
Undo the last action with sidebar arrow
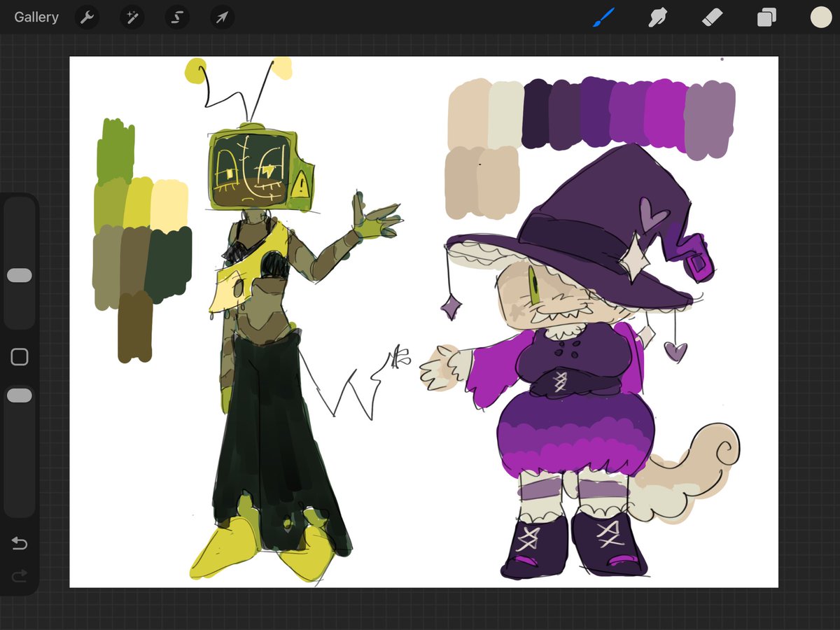(x=20, y=543)
